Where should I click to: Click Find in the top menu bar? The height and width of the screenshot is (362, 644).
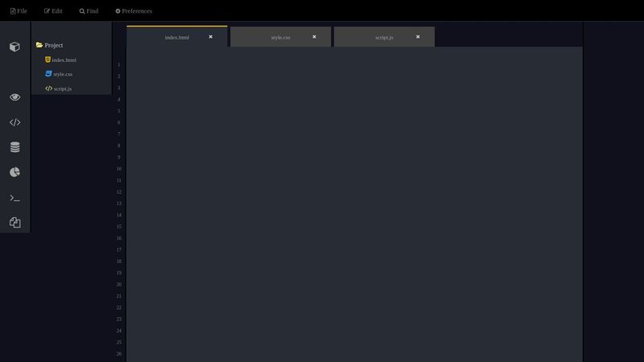89,11
